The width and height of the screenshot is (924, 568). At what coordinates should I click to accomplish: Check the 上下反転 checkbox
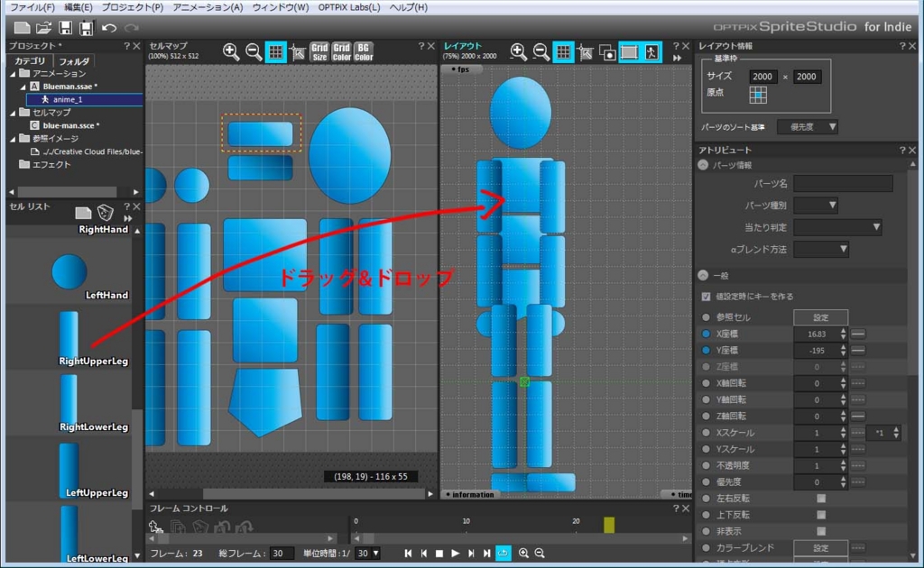coord(821,515)
